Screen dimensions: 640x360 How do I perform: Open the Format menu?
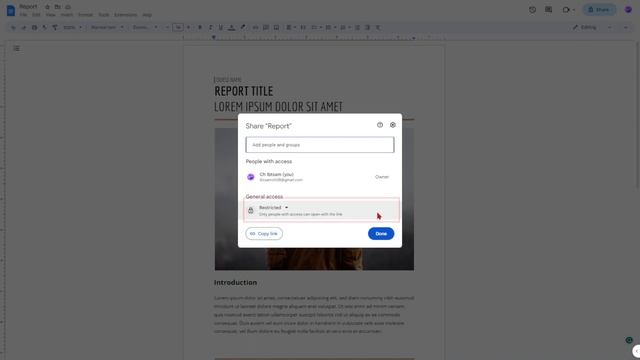pos(85,15)
